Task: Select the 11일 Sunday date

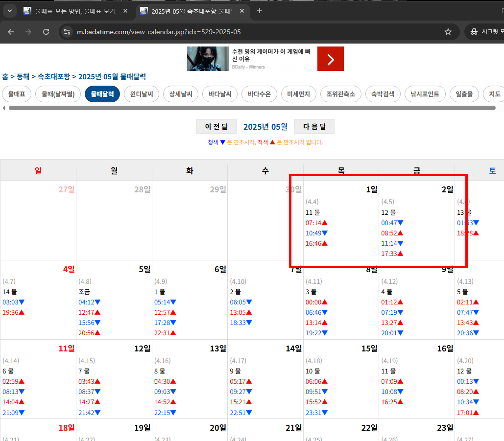Action: pyautogui.click(x=67, y=348)
